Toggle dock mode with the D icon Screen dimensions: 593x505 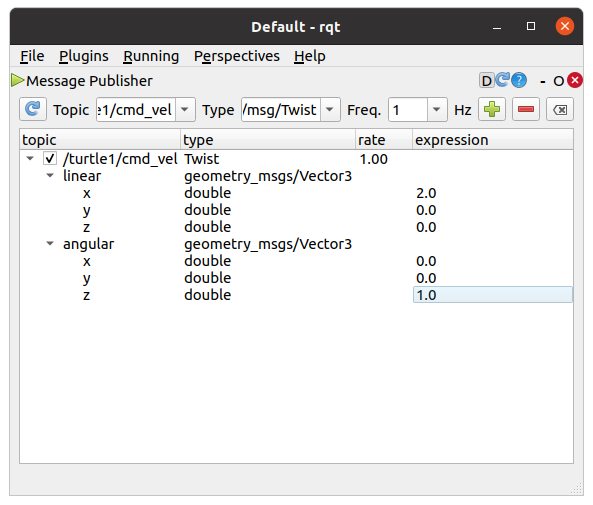(x=487, y=81)
